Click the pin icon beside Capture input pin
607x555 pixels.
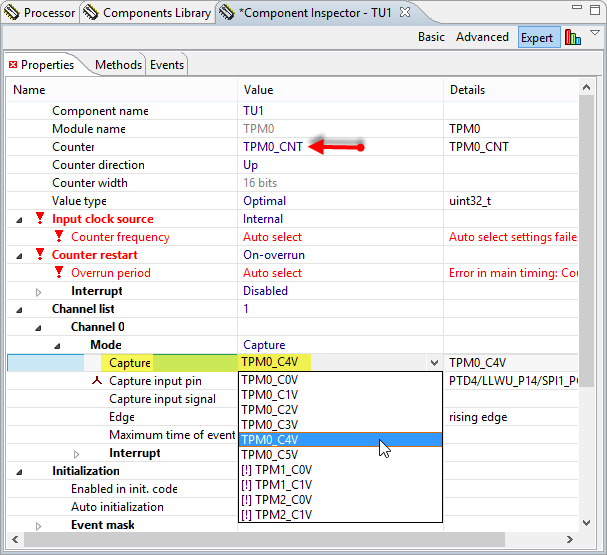[97, 381]
